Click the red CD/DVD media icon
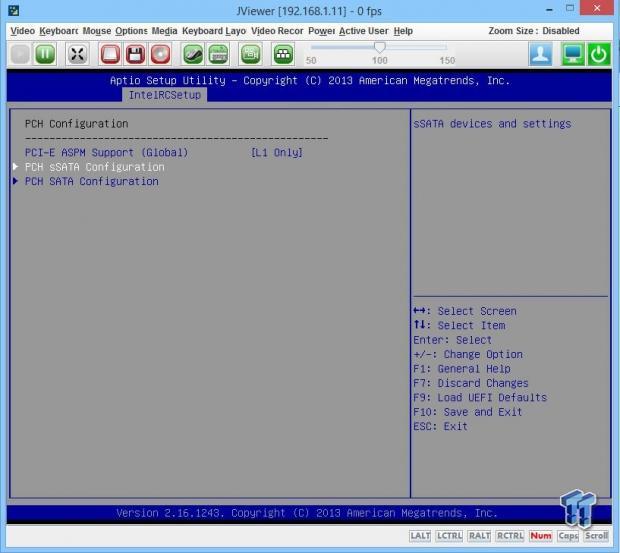620x553 pixels. 160,54
